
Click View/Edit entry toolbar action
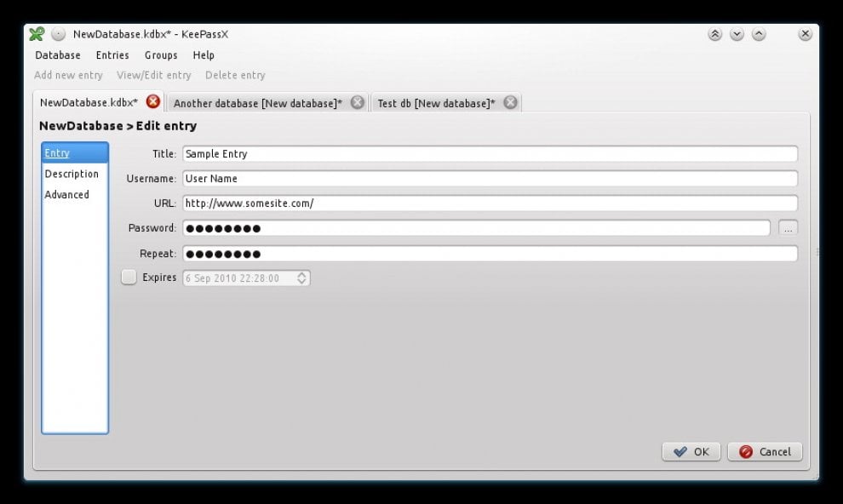click(x=154, y=75)
